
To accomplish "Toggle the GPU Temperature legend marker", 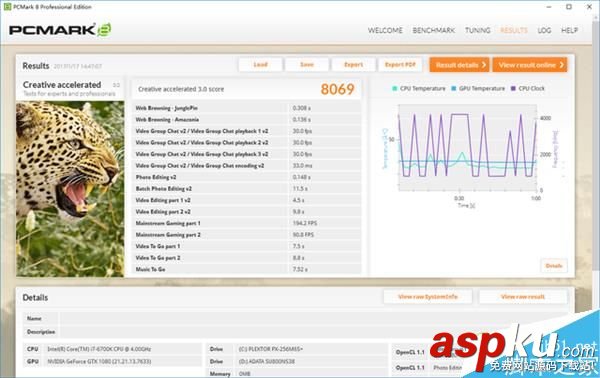I will click(454, 88).
